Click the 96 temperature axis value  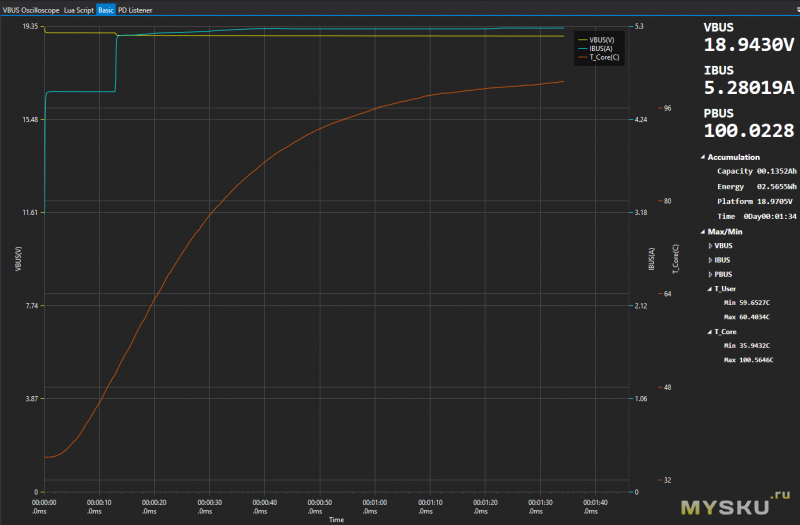tap(667, 108)
